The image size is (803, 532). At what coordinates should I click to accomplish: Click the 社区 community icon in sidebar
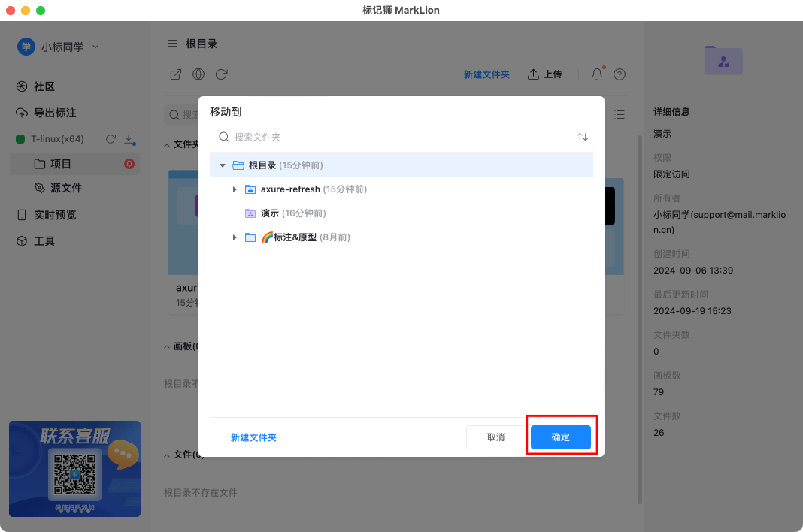[x=23, y=86]
